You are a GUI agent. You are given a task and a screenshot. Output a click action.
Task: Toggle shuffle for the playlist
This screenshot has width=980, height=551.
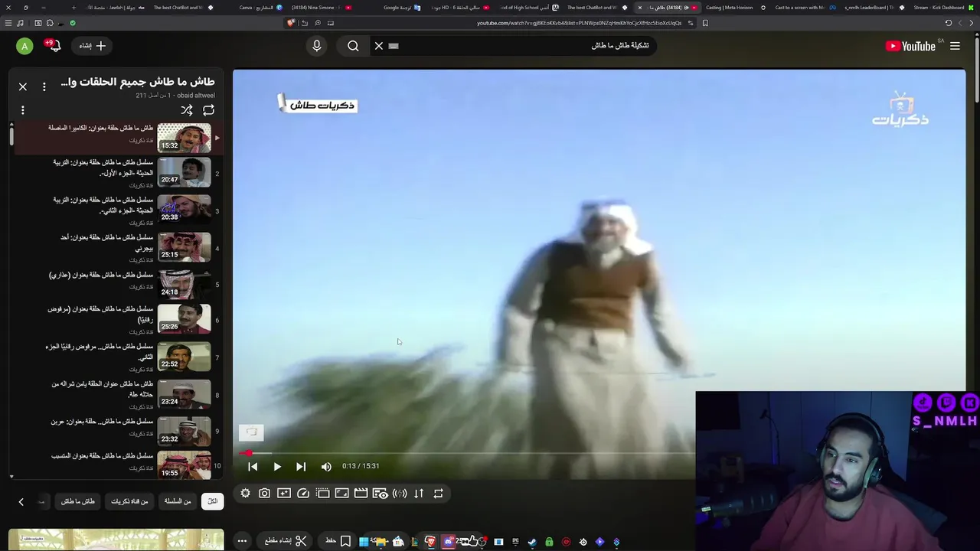[x=187, y=110]
